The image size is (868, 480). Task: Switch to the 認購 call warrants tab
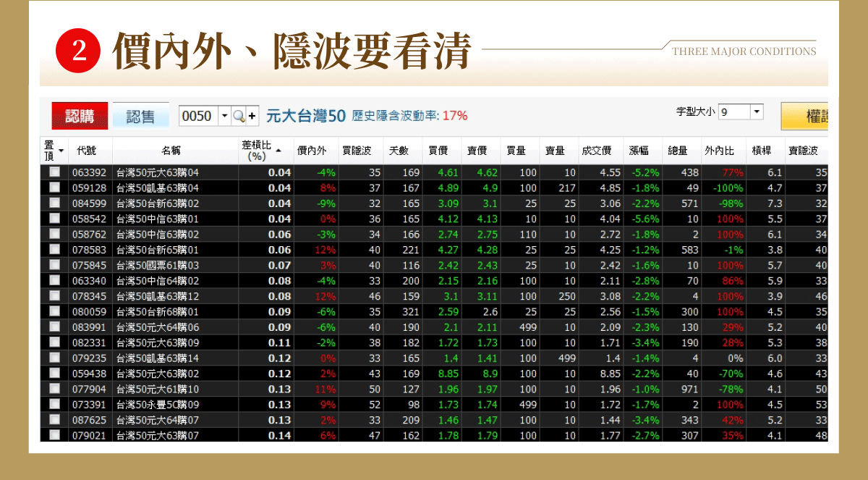(x=80, y=116)
